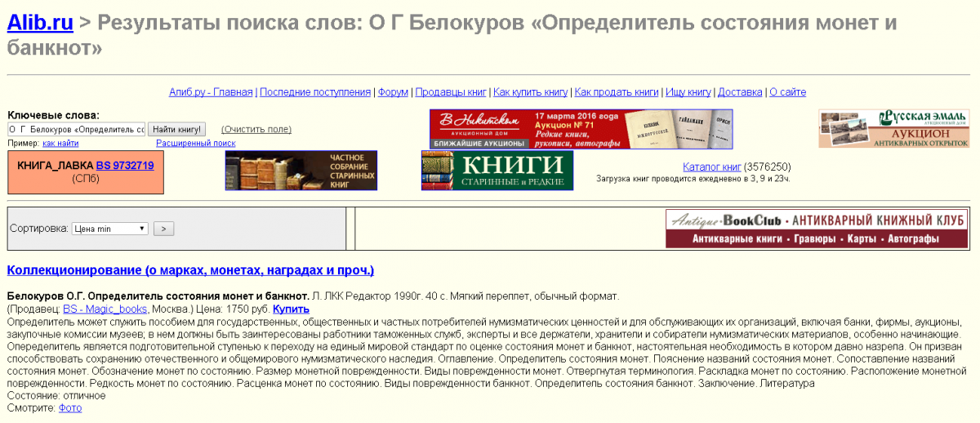Open the Фото link

[x=70, y=407]
